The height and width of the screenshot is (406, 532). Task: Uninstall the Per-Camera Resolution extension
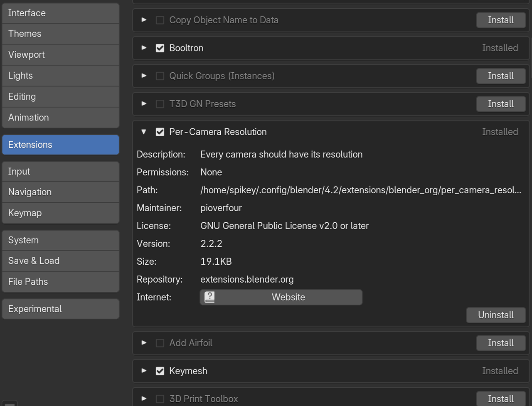click(x=495, y=315)
